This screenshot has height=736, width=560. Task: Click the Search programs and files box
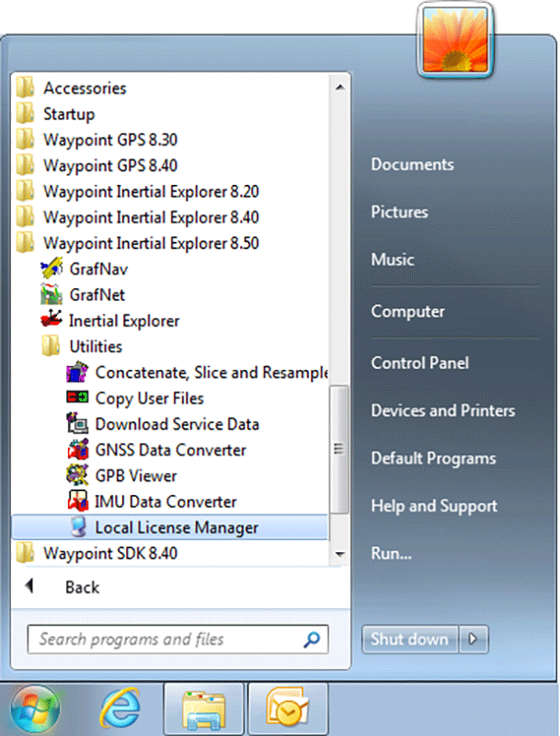177,638
